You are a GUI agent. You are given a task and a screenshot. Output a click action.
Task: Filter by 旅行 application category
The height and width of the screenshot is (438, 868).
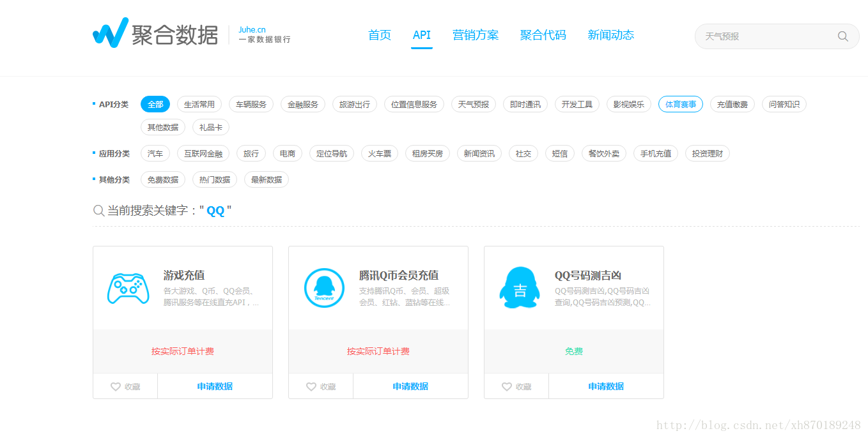point(251,153)
